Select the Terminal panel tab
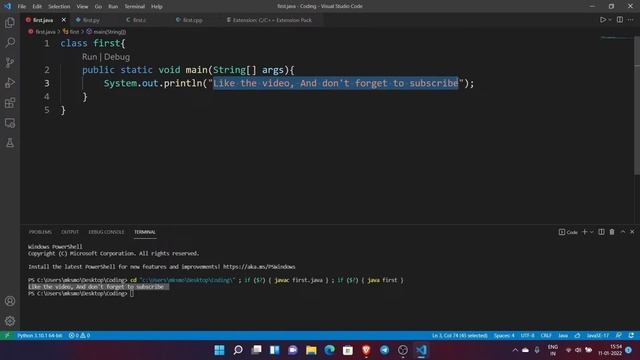The width and height of the screenshot is (640, 360). point(145,232)
